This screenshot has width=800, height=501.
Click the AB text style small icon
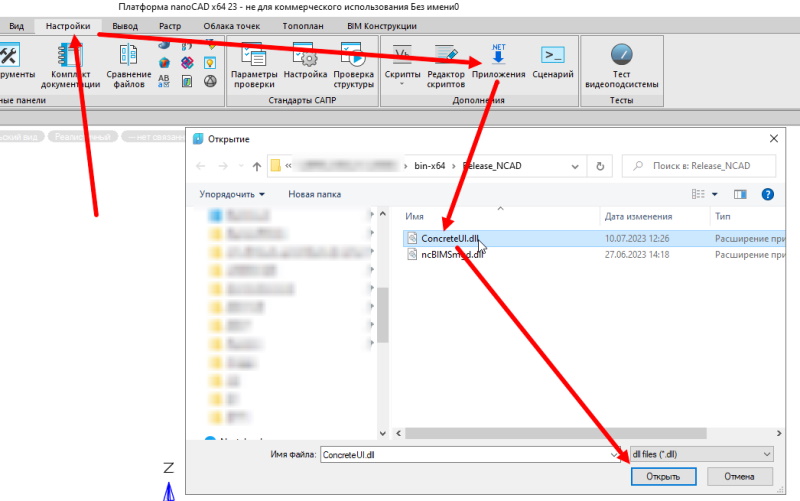click(x=164, y=81)
